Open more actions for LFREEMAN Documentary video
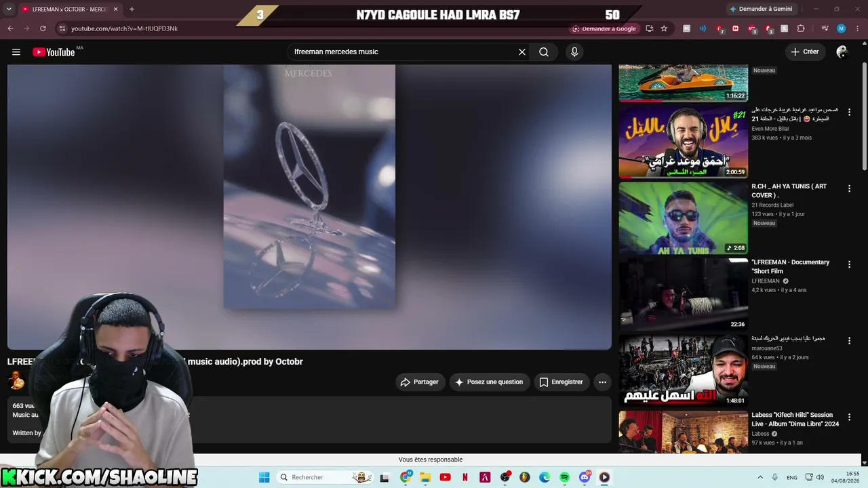Viewport: 868px width, 488px height. [849, 264]
